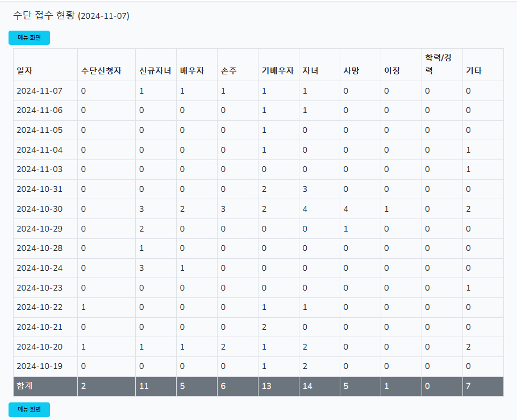517x420 pixels.
Task: Select the 2024-11-07 date row cell
Action: pyautogui.click(x=40, y=91)
